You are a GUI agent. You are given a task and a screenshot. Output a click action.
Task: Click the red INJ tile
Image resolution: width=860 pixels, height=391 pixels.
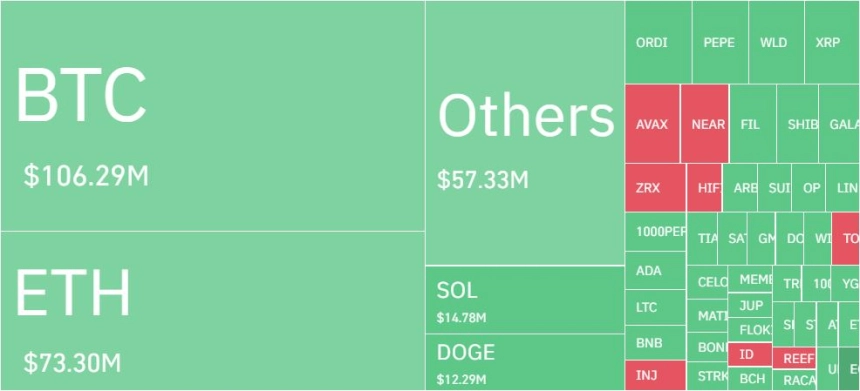(x=655, y=376)
